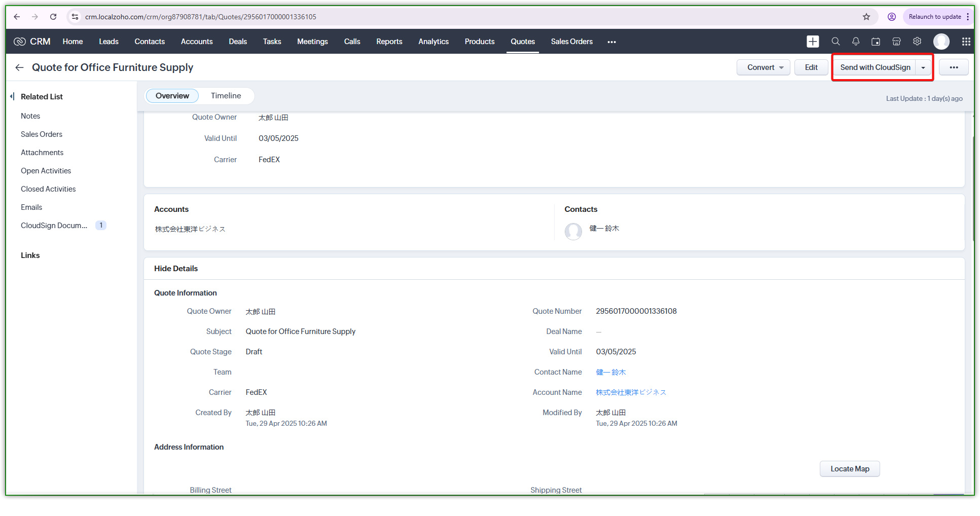
Task: Open Account Name link 株式会社東洋ビジネス
Action: tap(631, 392)
